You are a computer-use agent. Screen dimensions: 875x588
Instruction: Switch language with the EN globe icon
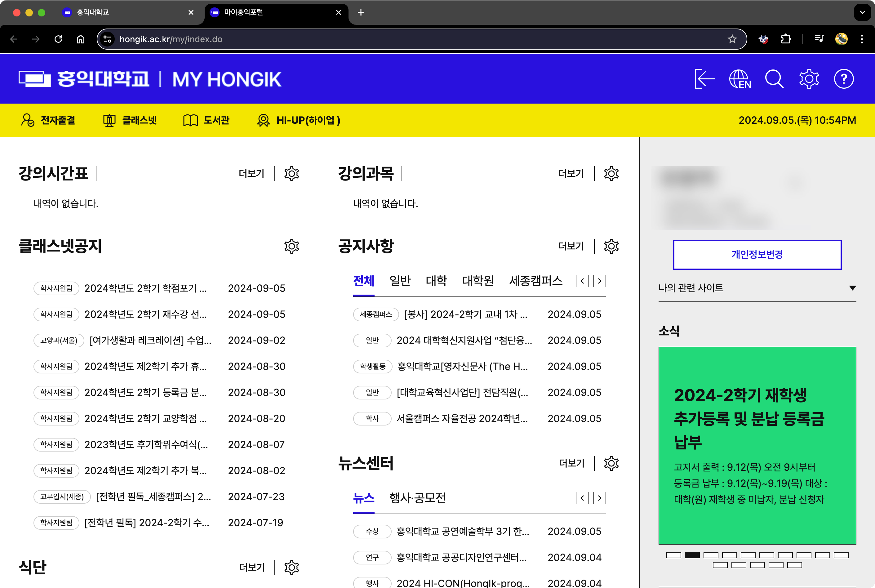click(740, 79)
